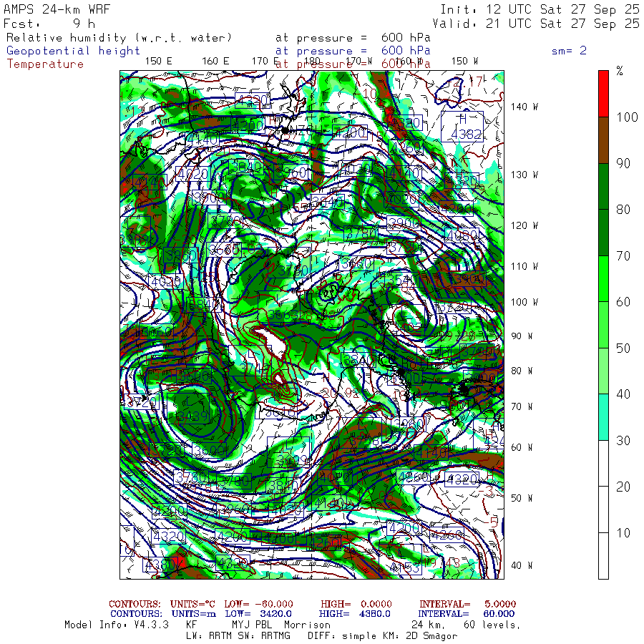Screen dimensions: 644x644
Task: Click the Init 12 UTC timestamp
Action: [x=540, y=9]
